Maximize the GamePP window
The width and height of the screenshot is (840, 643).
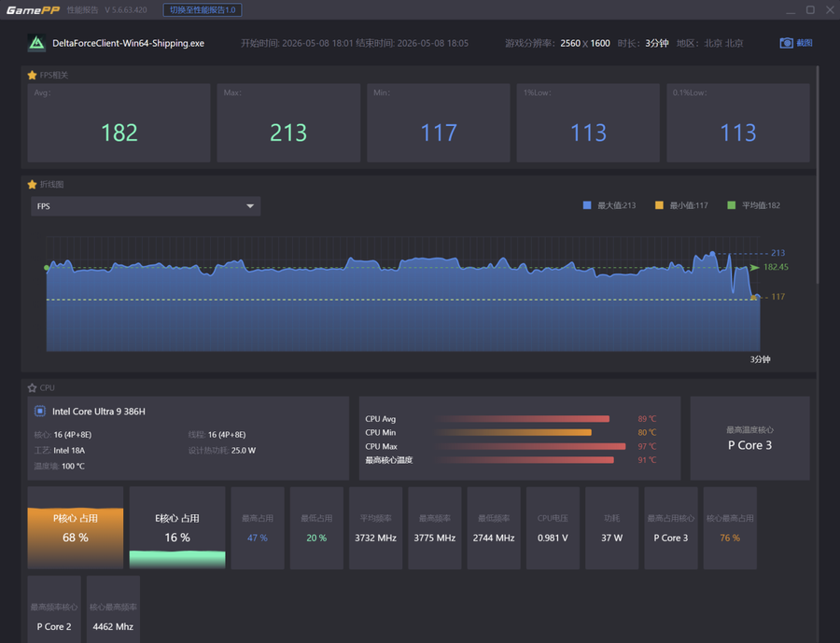pyautogui.click(x=810, y=9)
